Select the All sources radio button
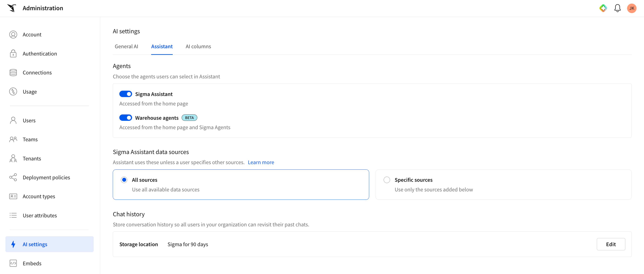Screen dimensions: 644x274 click(x=124, y=180)
